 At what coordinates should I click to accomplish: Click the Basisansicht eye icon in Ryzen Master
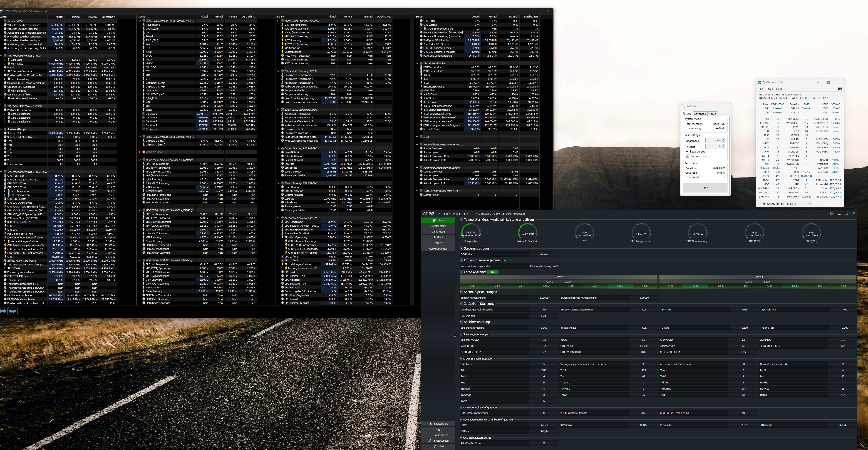coord(430,424)
